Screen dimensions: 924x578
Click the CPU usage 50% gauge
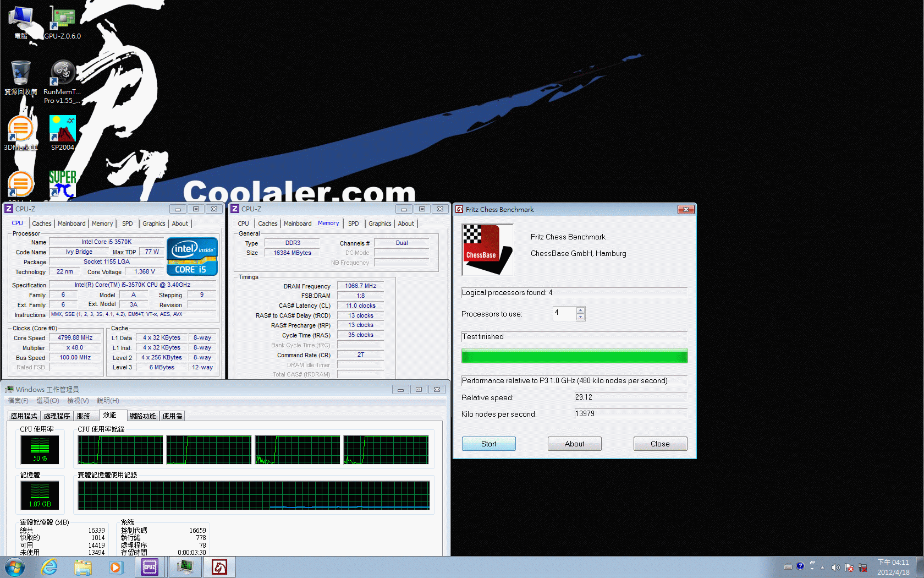coord(40,449)
